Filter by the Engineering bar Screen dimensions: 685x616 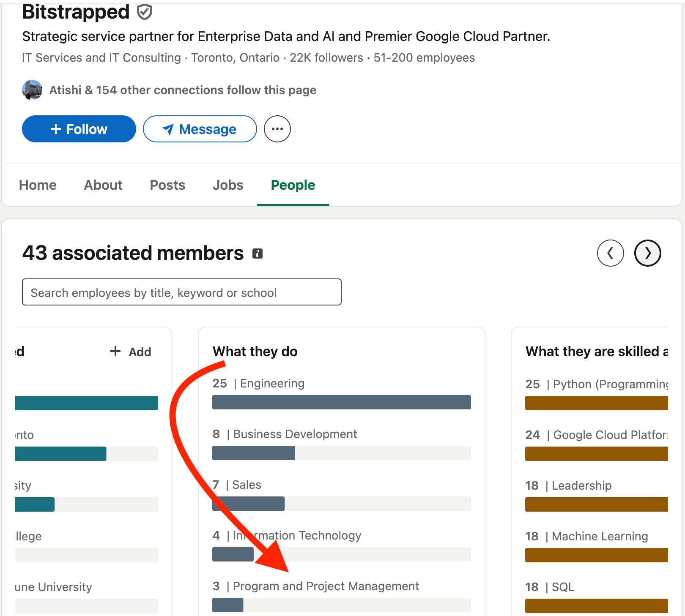[x=341, y=402]
